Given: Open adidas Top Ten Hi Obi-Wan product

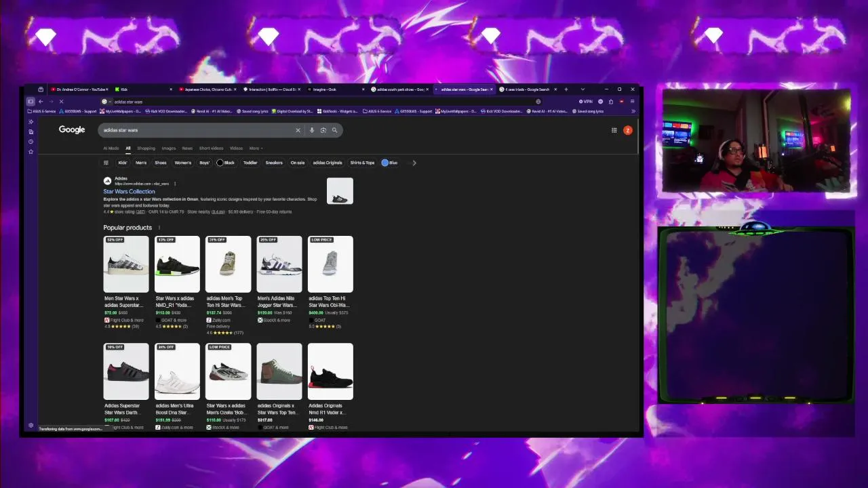Looking at the screenshot, I should pyautogui.click(x=330, y=281).
